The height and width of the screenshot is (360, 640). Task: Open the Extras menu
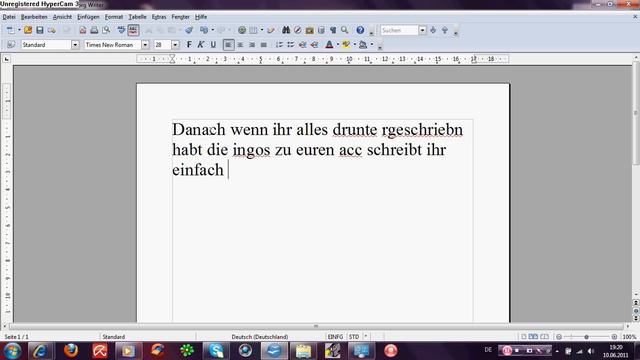coord(159,17)
